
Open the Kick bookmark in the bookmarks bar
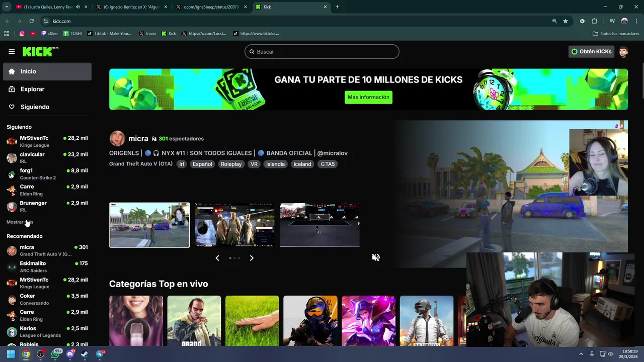click(x=169, y=34)
